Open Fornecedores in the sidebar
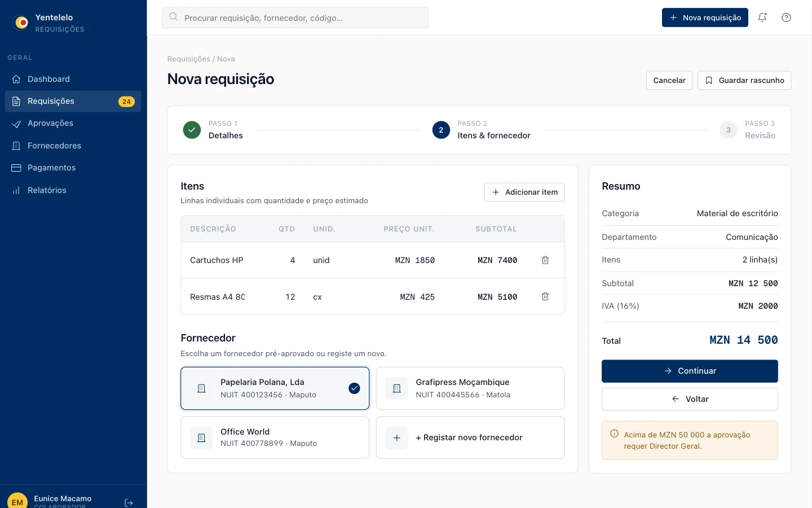This screenshot has width=812, height=508. [73, 146]
